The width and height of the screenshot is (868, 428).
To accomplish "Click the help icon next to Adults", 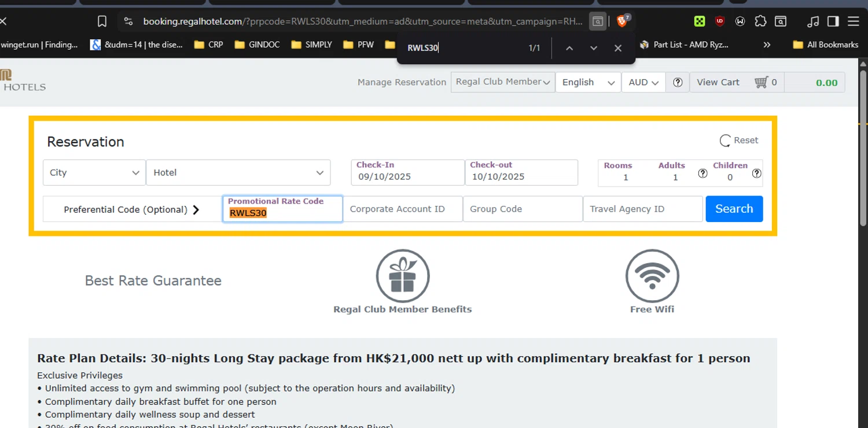I will pos(703,173).
